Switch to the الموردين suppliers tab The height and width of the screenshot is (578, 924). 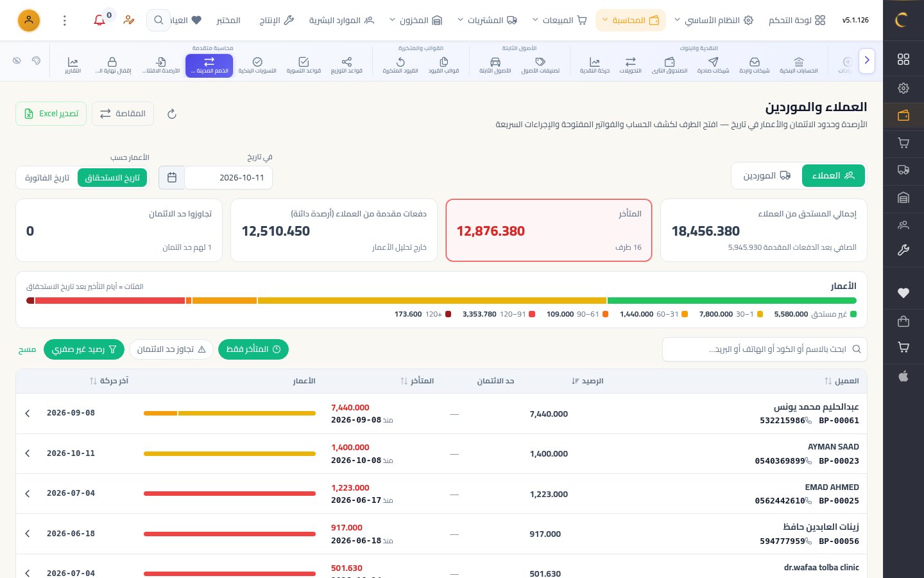(767, 175)
